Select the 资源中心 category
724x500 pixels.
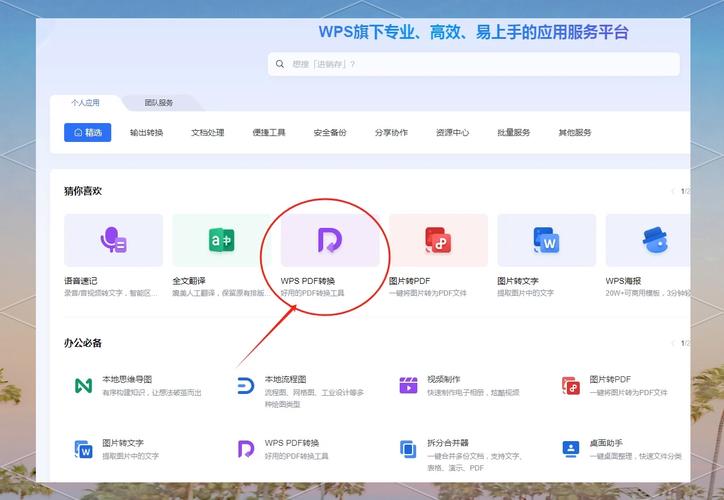[452, 133]
